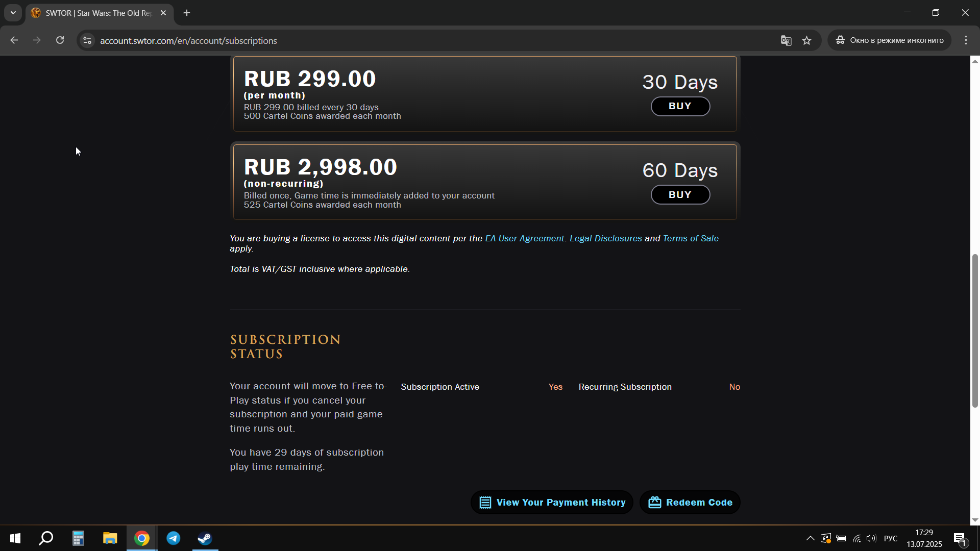The image size is (980, 551).
Task: Click the translate page icon in address bar
Action: coord(786,41)
